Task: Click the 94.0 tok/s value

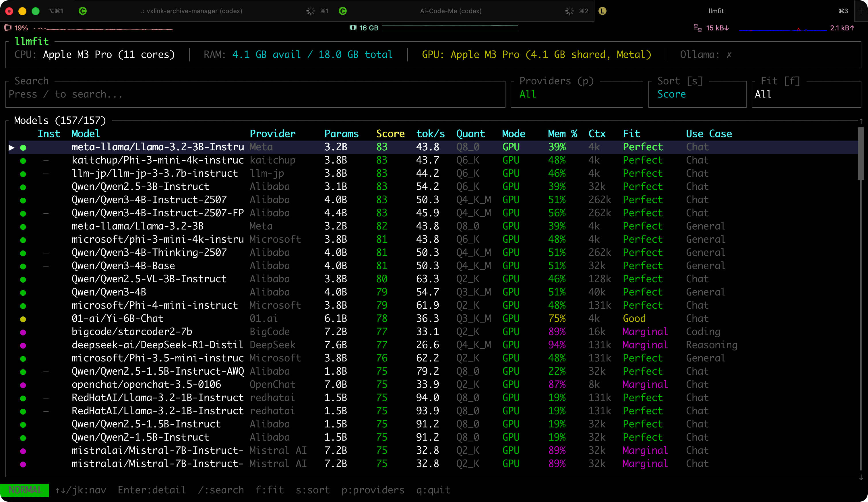Action: tap(427, 398)
